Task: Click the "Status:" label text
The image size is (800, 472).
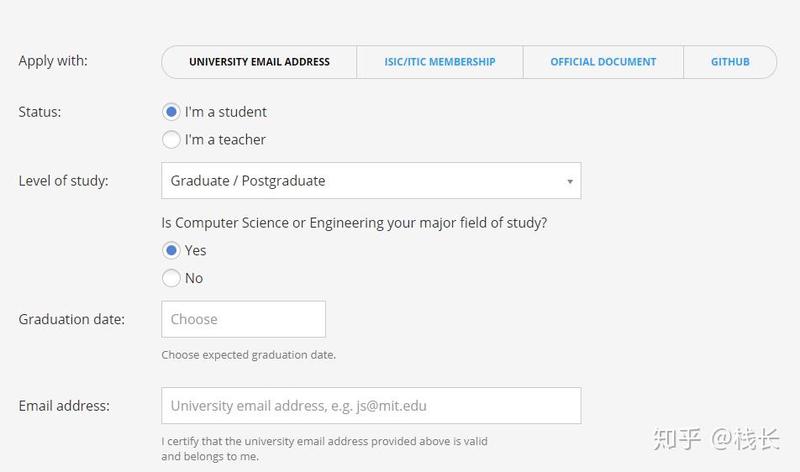Action: [40, 112]
